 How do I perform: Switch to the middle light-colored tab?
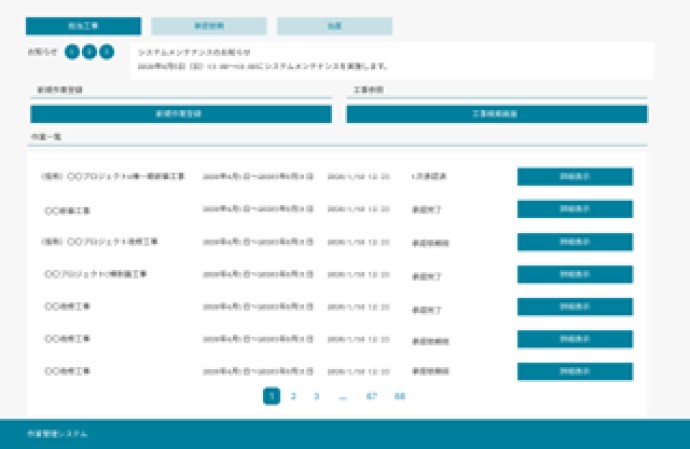point(209,26)
